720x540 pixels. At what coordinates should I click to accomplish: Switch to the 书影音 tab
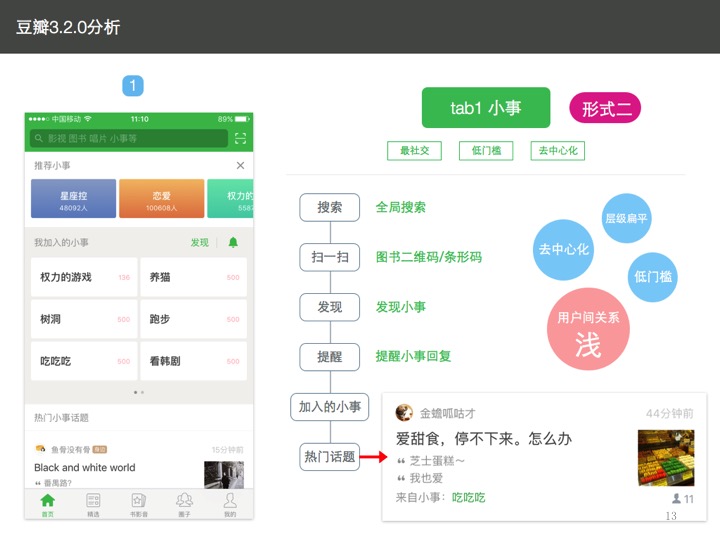(x=139, y=505)
